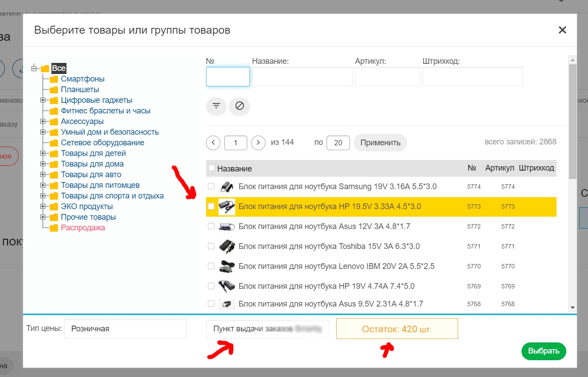Close the product selection dialog
Screen dimensions: 588x377
(x=562, y=30)
